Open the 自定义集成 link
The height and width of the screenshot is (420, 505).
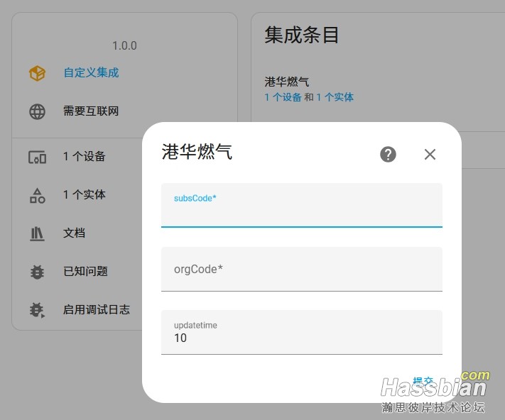[92, 72]
